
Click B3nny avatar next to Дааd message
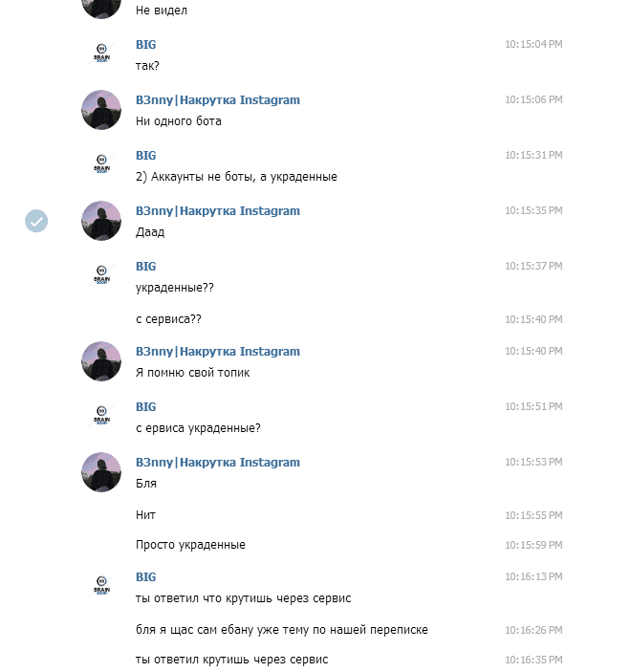101,221
